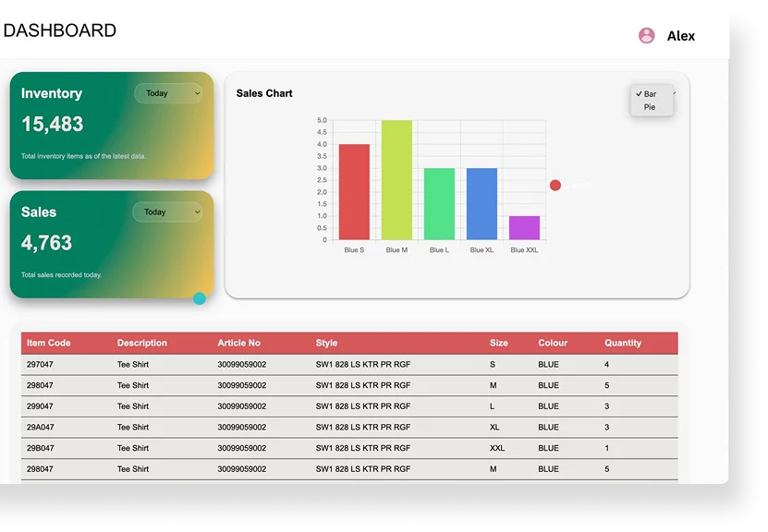
Task: Sort by Item Code column header
Action: pyautogui.click(x=49, y=343)
